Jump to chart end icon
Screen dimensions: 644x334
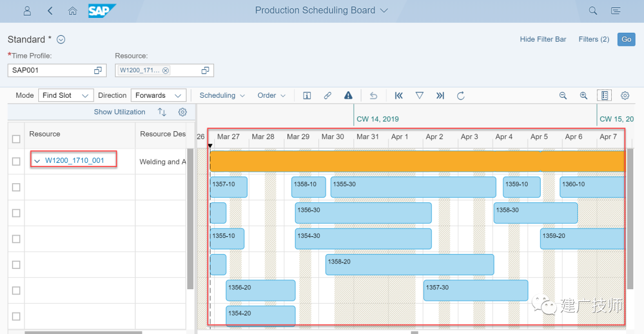coord(440,95)
